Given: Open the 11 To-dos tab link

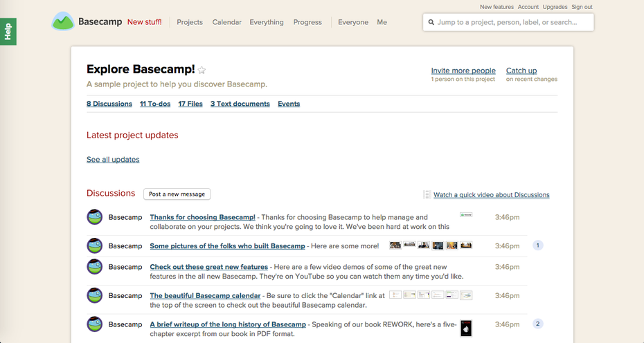Looking at the screenshot, I should [x=155, y=104].
